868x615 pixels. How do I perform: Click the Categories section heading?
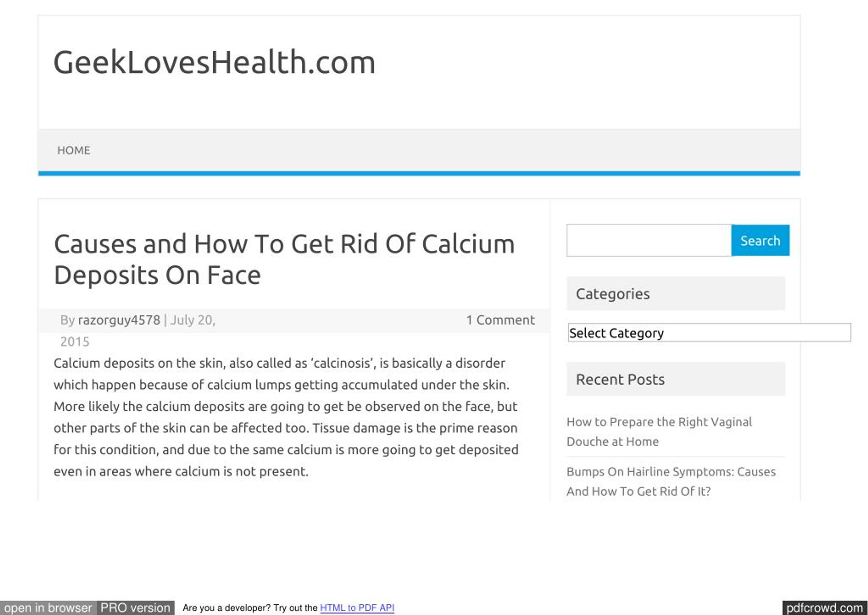point(613,293)
